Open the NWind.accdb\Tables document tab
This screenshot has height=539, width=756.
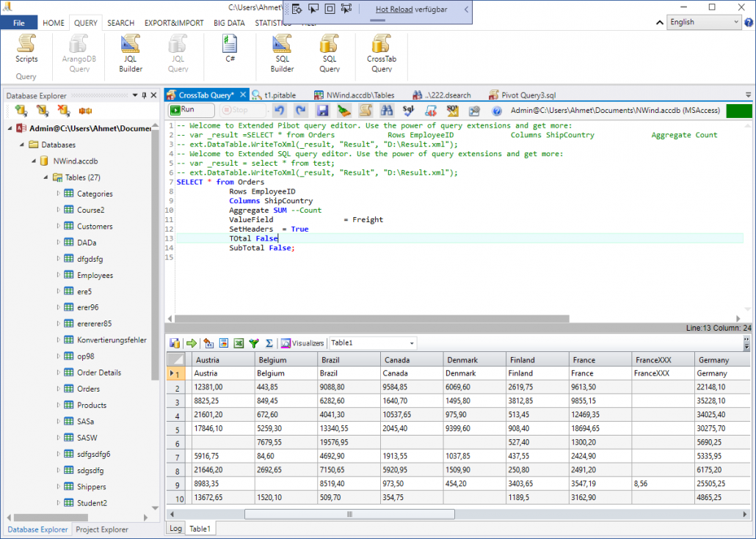click(x=355, y=95)
